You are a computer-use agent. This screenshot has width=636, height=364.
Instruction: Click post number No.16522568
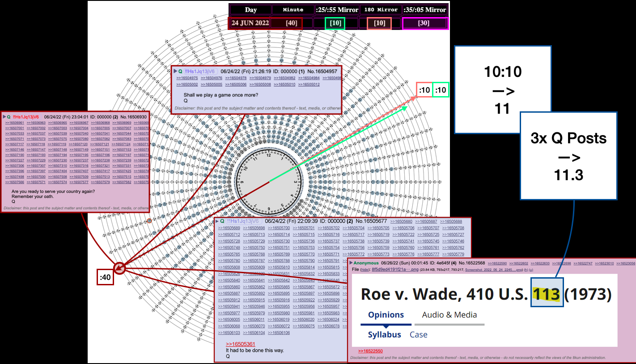click(471, 263)
